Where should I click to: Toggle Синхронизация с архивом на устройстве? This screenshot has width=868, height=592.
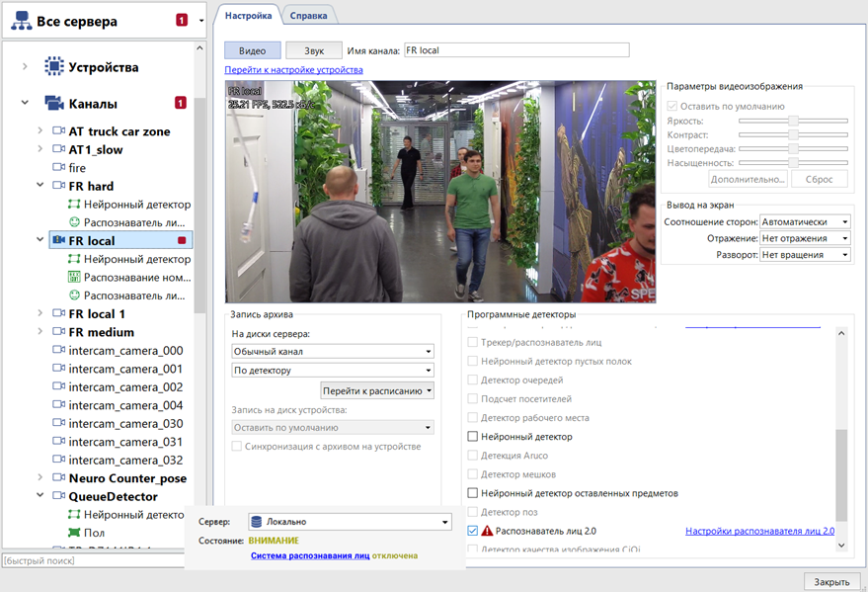tap(237, 447)
